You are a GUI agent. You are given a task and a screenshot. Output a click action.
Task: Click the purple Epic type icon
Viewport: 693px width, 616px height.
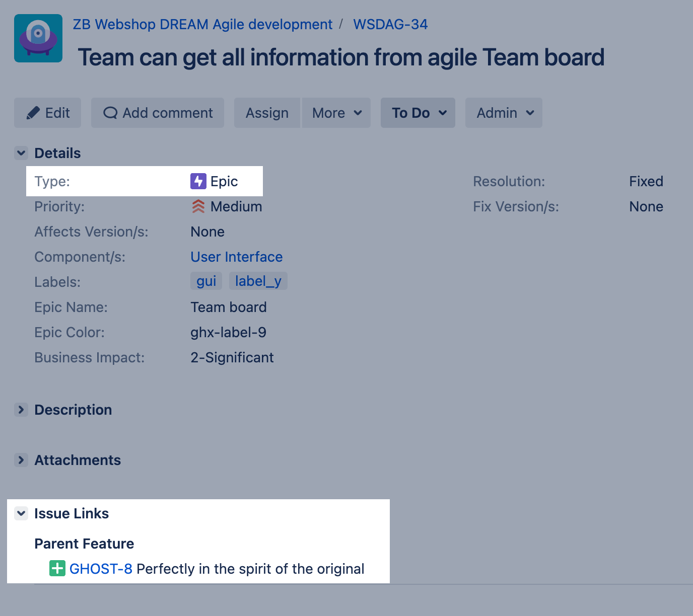[198, 181]
